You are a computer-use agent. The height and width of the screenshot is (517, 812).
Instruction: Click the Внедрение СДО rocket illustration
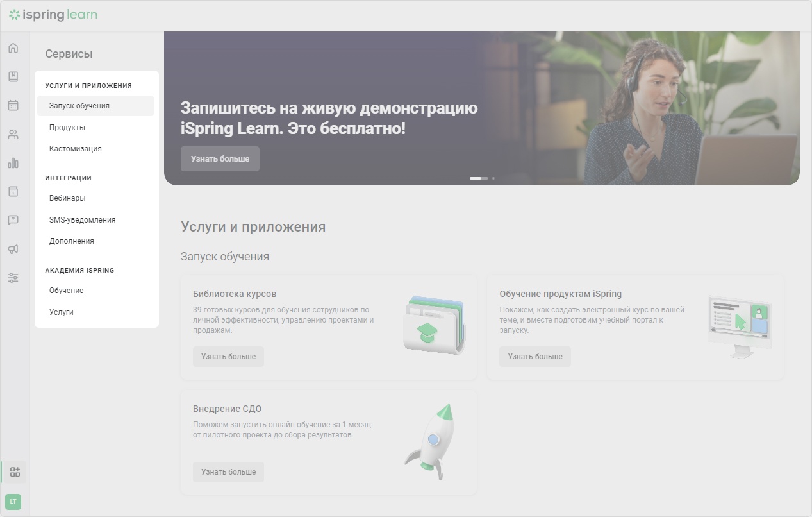tap(430, 441)
